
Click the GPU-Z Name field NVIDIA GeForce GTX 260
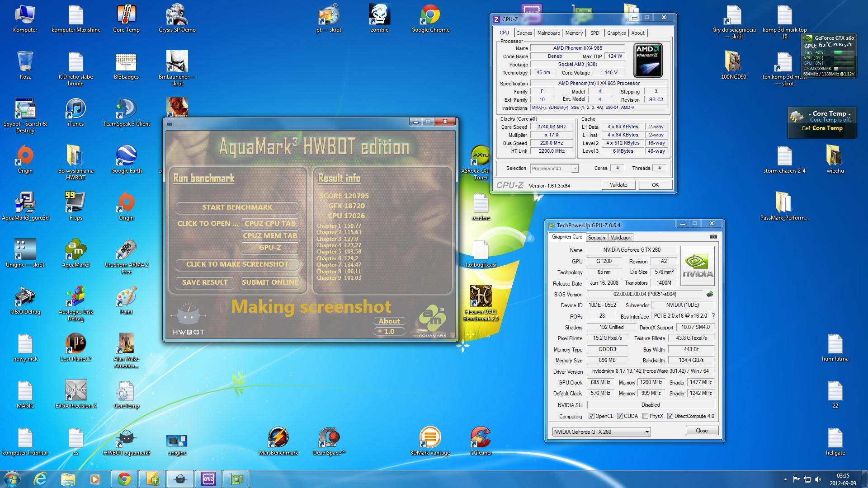point(632,250)
